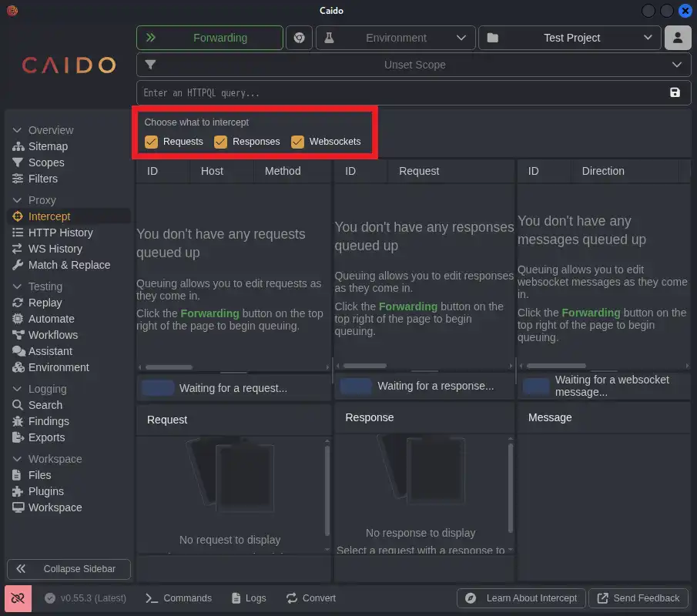Image resolution: width=697 pixels, height=616 pixels.
Task: Select Match & Replace in sidebar
Action: tap(69, 265)
